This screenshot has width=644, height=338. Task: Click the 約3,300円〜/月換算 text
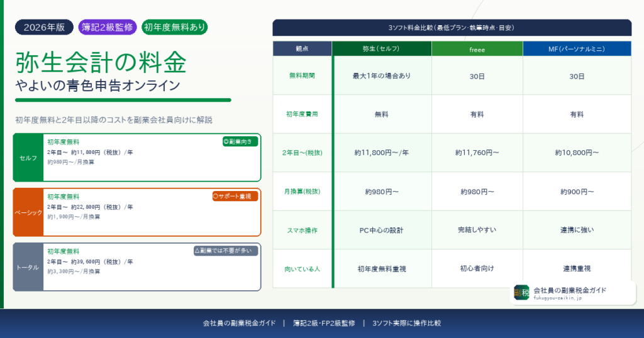click(74, 271)
